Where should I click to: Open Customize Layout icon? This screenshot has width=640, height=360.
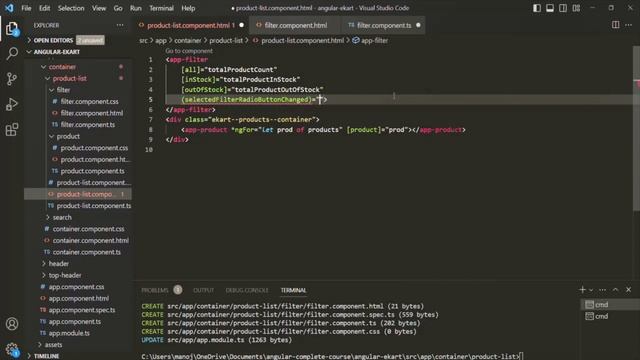pyautogui.click(x=576, y=8)
